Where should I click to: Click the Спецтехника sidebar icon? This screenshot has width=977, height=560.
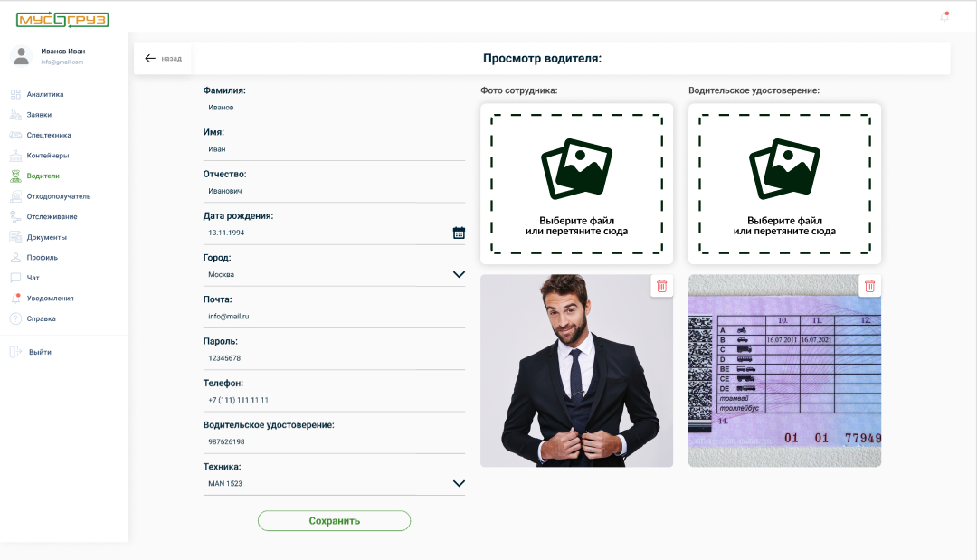click(x=15, y=135)
